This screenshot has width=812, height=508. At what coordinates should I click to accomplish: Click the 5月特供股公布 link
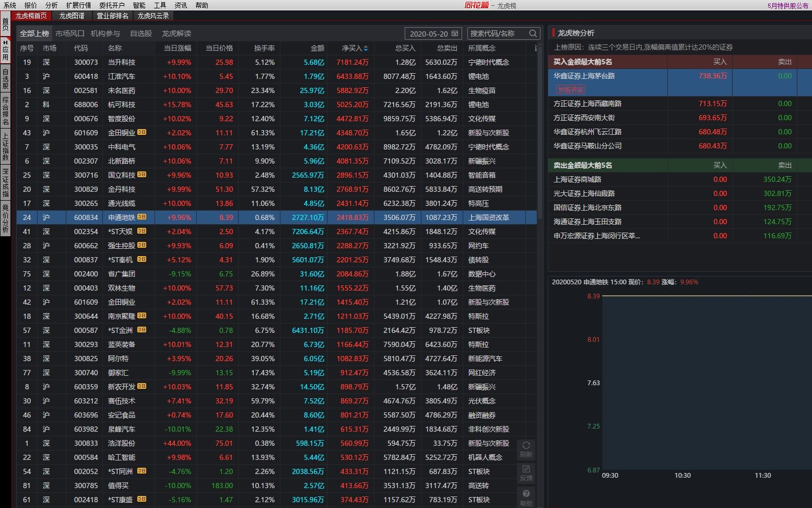788,6
